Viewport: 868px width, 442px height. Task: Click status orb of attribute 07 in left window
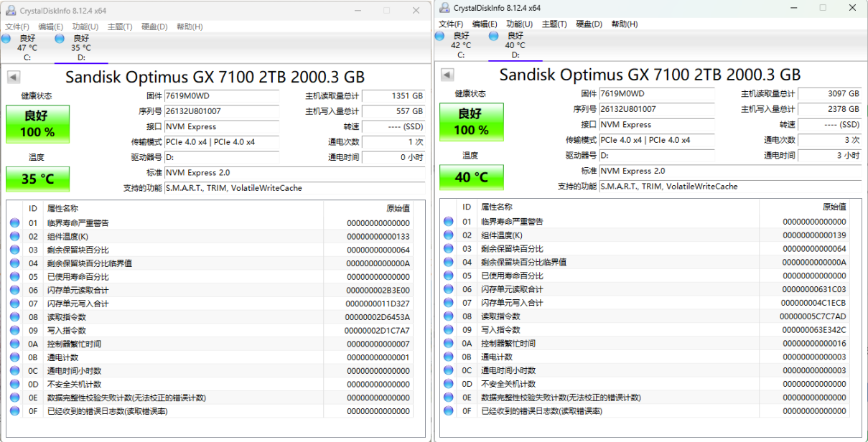(x=15, y=304)
